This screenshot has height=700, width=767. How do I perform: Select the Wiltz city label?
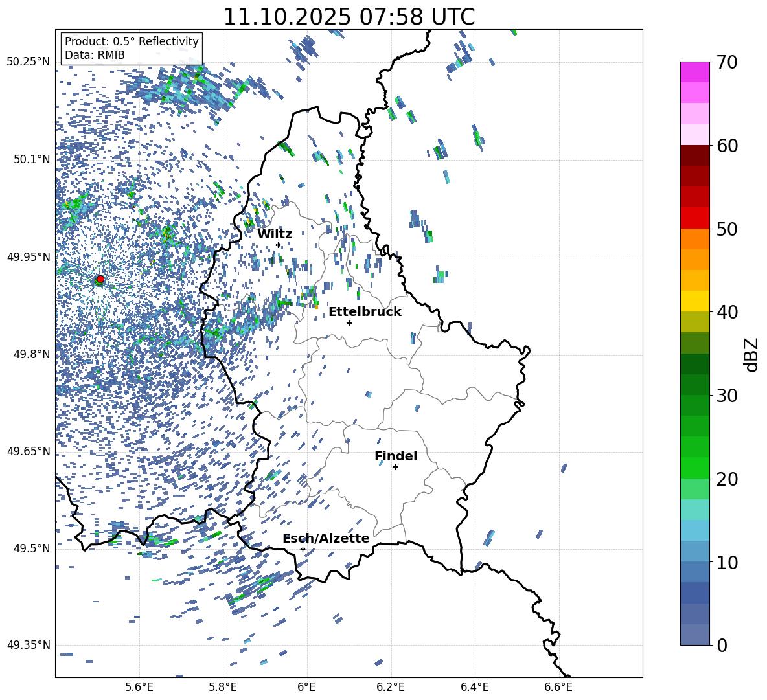(275, 234)
